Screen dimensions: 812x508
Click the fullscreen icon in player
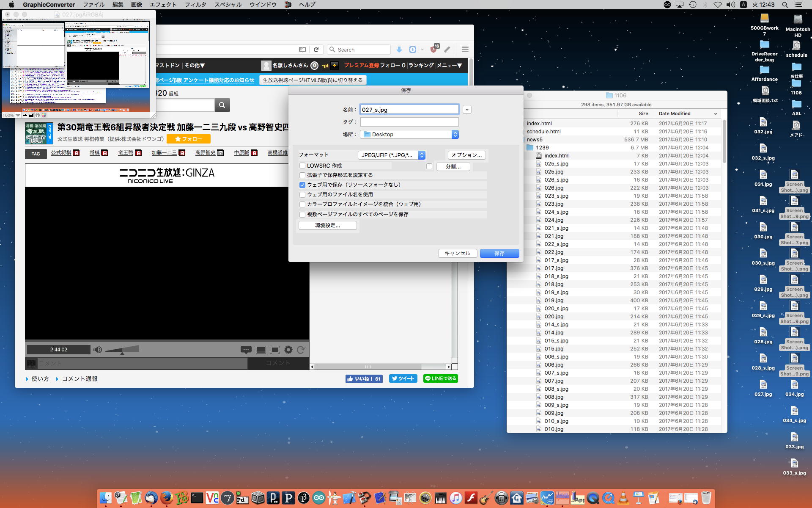pyautogui.click(x=275, y=350)
